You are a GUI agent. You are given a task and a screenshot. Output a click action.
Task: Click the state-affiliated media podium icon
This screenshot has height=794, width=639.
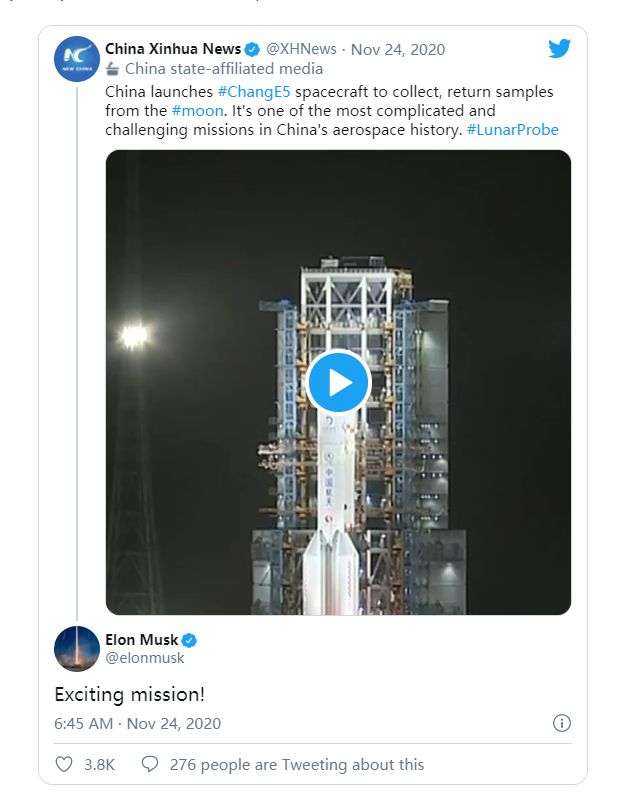(x=112, y=69)
